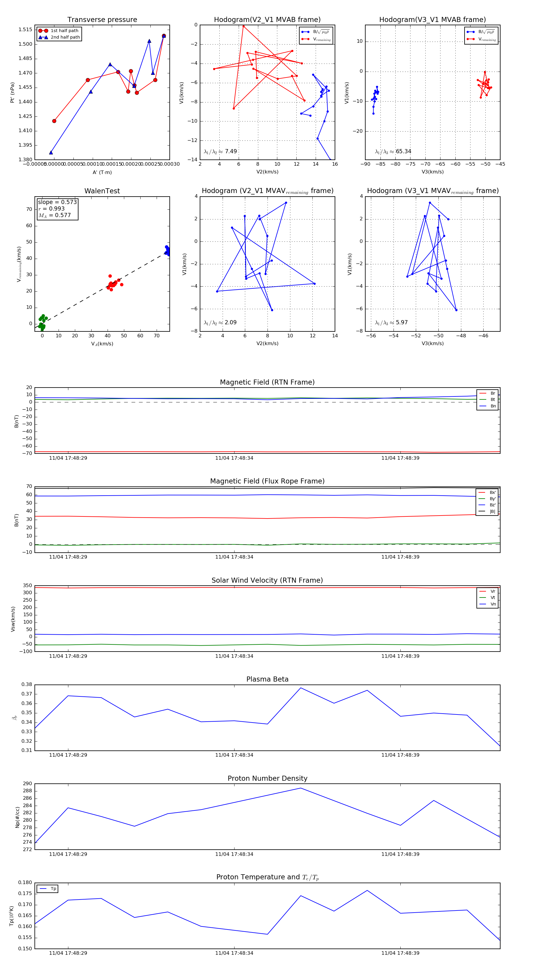Screen dimensions: 535x980
Task: Select the Bx' legend entry
Action: pyautogui.click(x=487, y=493)
